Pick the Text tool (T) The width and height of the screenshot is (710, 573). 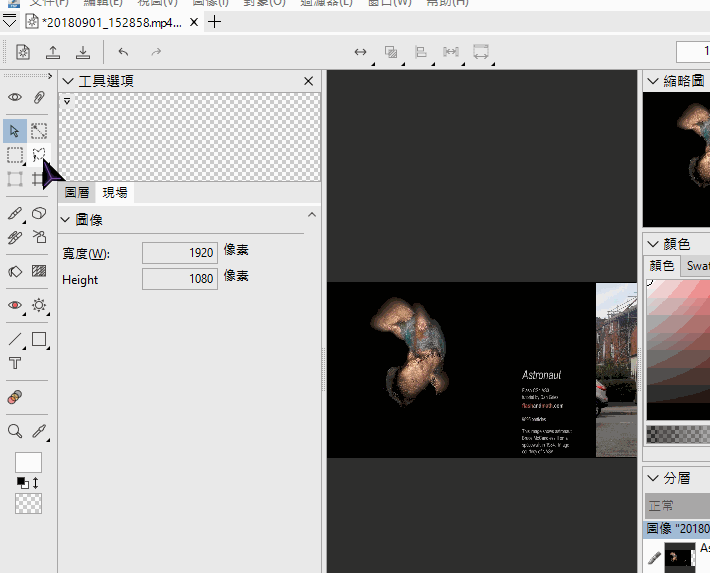(x=15, y=363)
